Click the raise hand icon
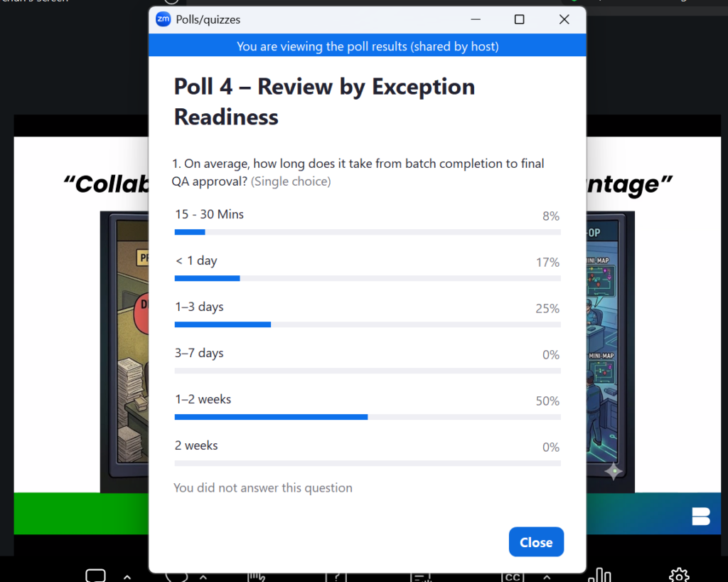 (256, 576)
